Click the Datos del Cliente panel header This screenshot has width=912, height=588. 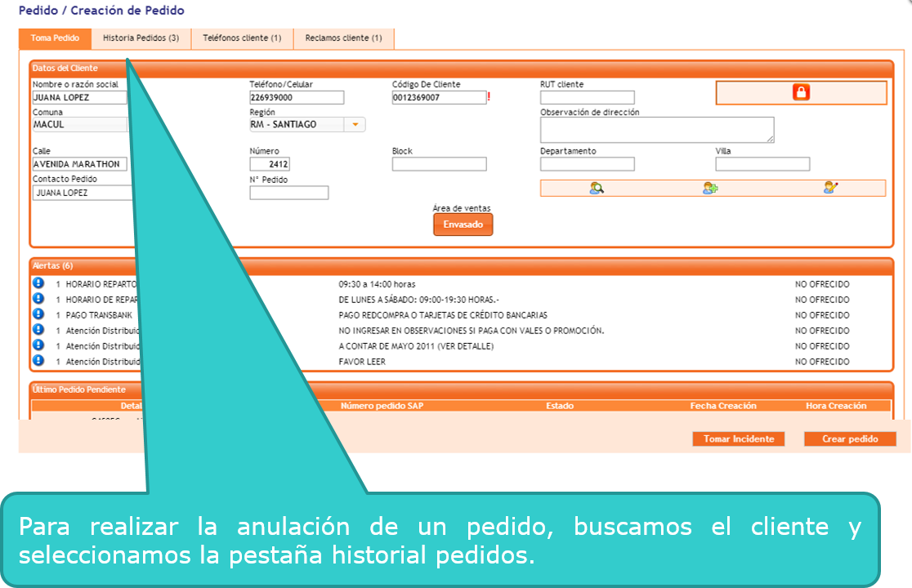coord(462,68)
